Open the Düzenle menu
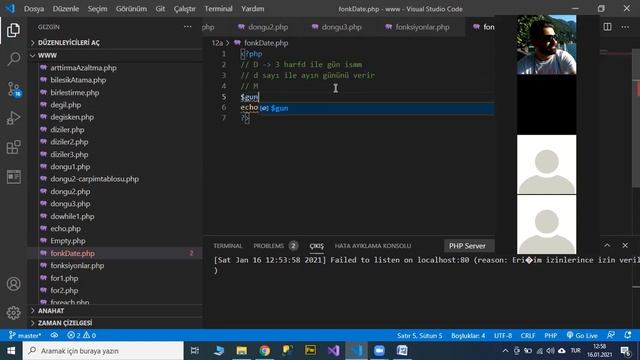The width and height of the screenshot is (640, 360). click(x=66, y=9)
